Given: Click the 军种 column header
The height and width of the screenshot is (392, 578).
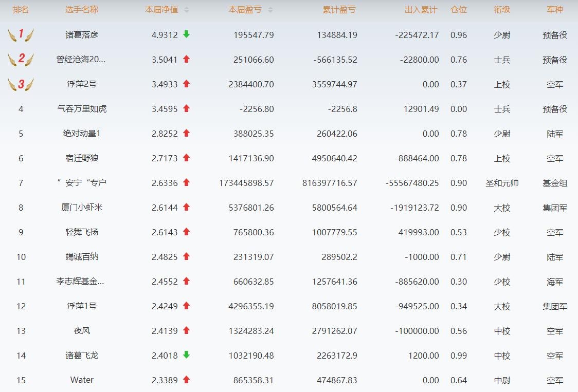Looking at the screenshot, I should pyautogui.click(x=554, y=10).
